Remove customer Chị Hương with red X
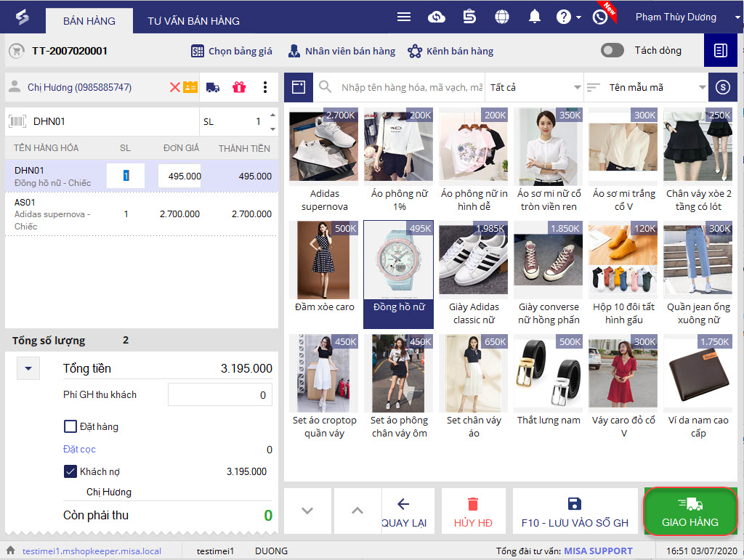Viewport: 744px width, 560px height. 174,87
